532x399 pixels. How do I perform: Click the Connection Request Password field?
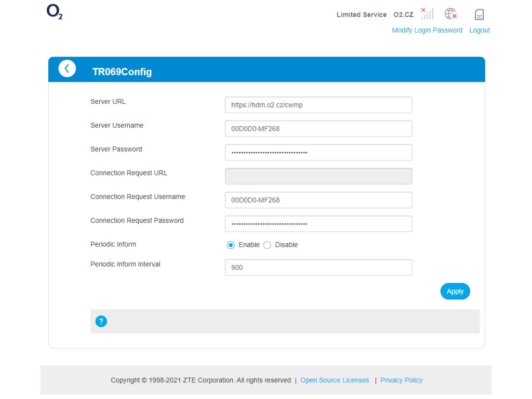tap(318, 223)
